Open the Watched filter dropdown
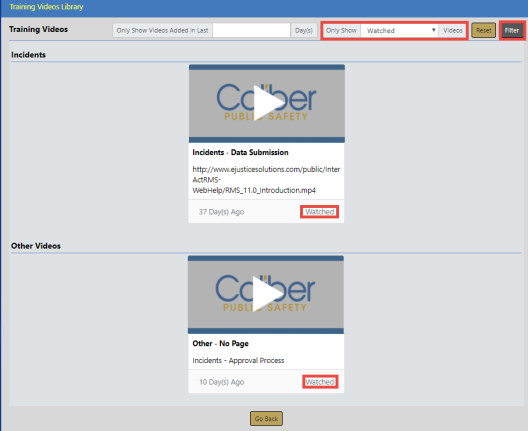Image resolution: width=528 pixels, height=431 pixels. (399, 31)
